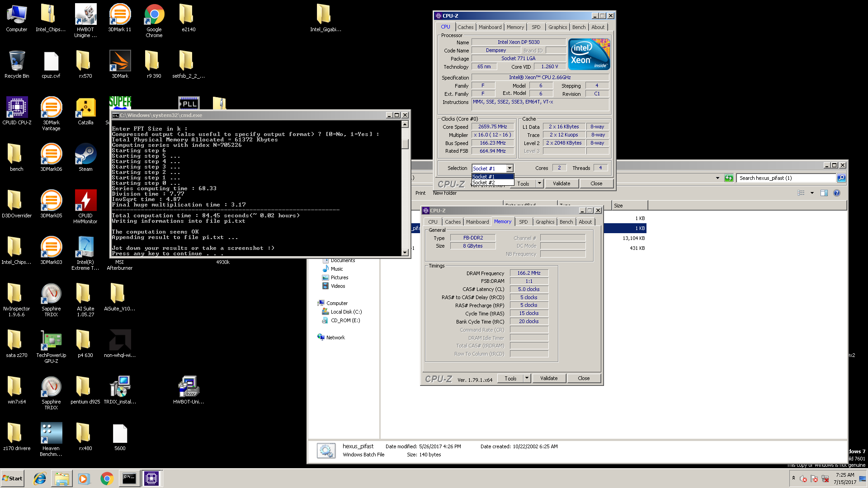This screenshot has width=868, height=488.
Task: Expand Tools dropdown arrow in upper CPU-Z
Action: point(539,183)
